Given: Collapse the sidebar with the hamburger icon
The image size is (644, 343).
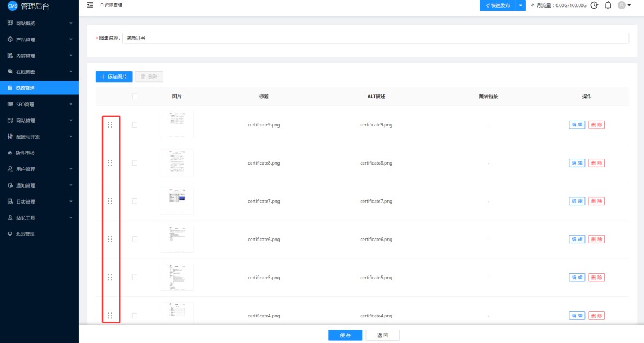Looking at the screenshot, I should pyautogui.click(x=90, y=5).
